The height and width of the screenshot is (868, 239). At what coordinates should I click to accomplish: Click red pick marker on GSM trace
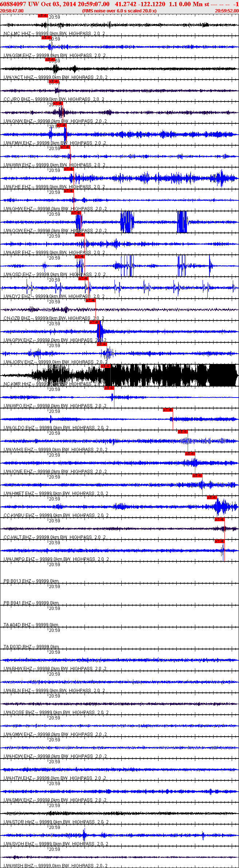pos(46,38)
